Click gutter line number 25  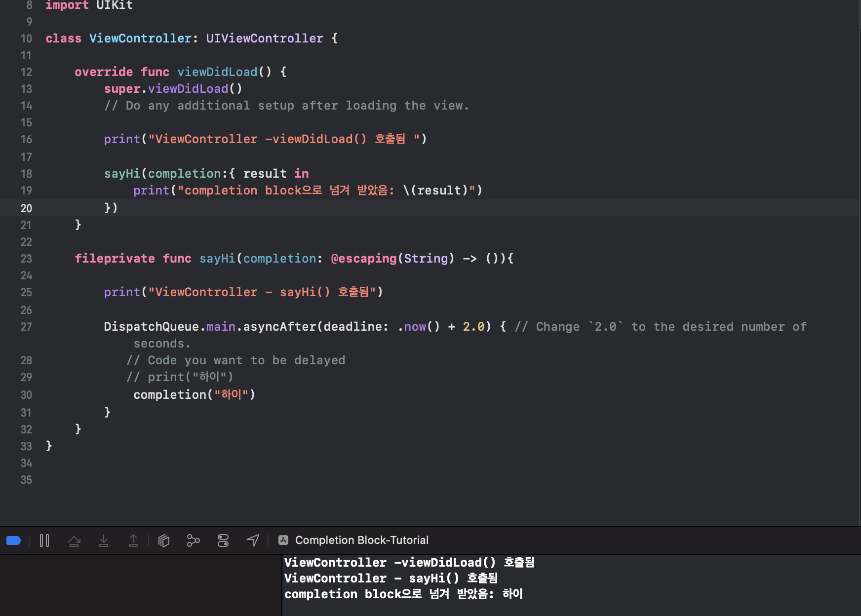point(26,292)
